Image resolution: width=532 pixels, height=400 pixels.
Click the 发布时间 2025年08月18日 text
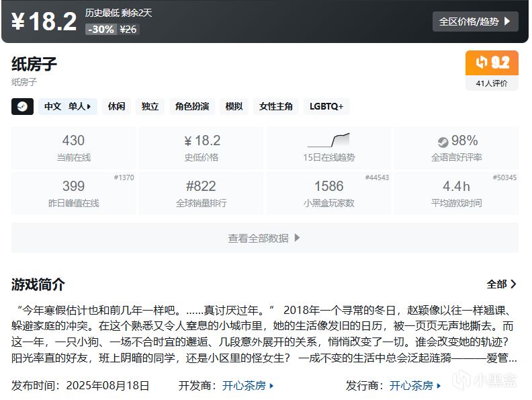(81, 386)
